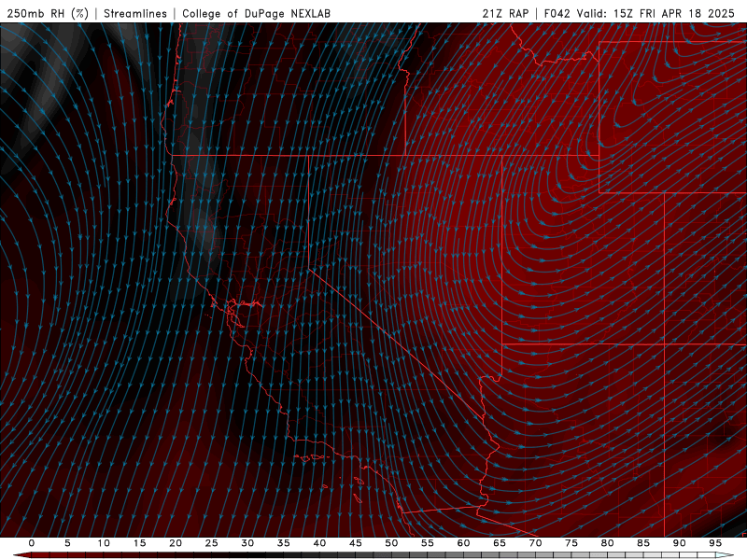Click the colorbar label "5"
747x560 pixels.
[x=67, y=543]
